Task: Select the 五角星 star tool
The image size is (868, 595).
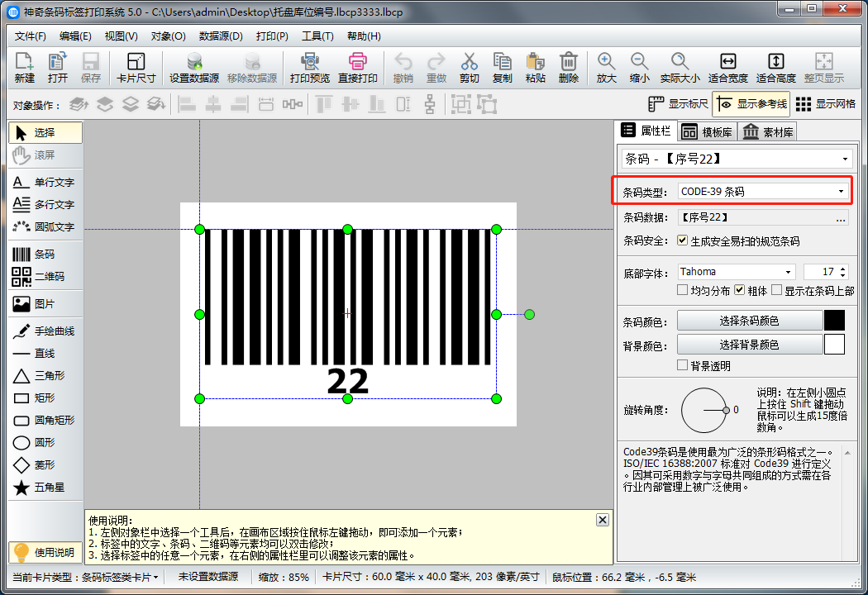Action: [45, 487]
